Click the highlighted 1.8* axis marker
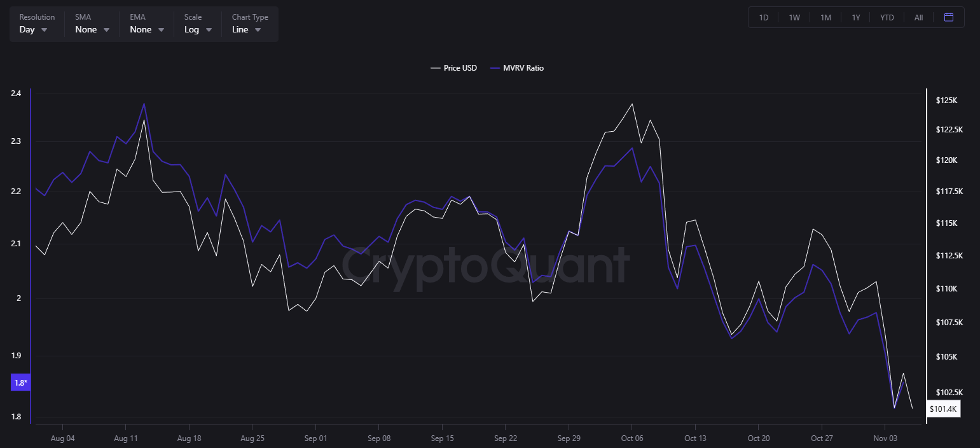The height and width of the screenshot is (448, 980). tap(20, 382)
